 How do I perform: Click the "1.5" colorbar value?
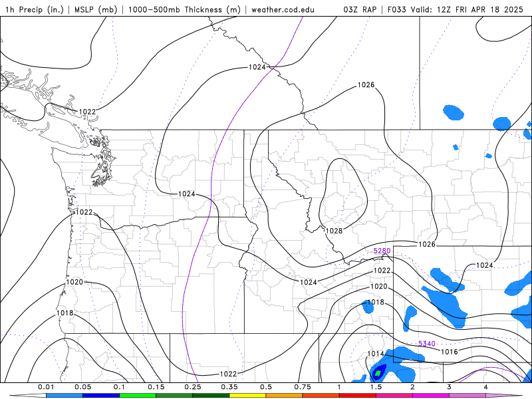tap(376, 387)
